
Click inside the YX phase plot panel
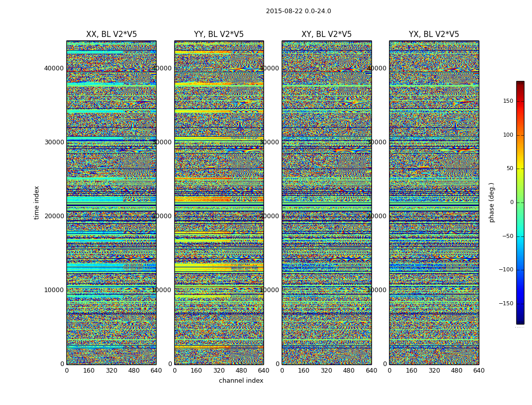(x=434, y=202)
